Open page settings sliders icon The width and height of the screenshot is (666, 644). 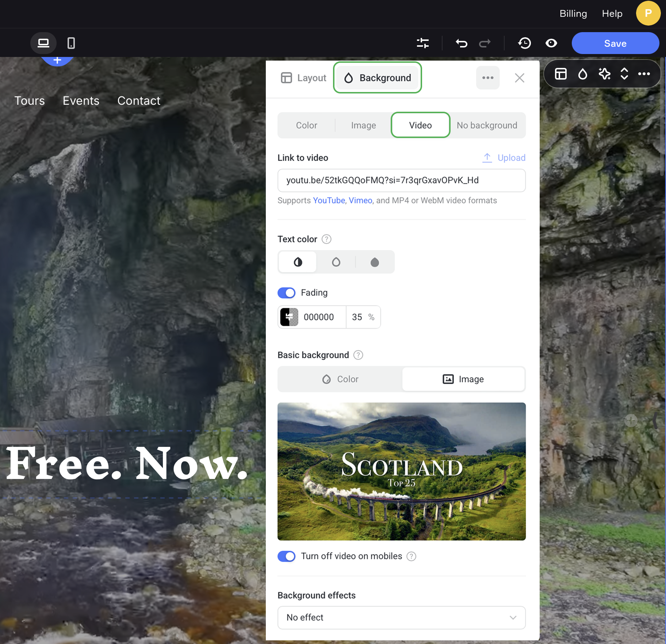pyautogui.click(x=422, y=43)
